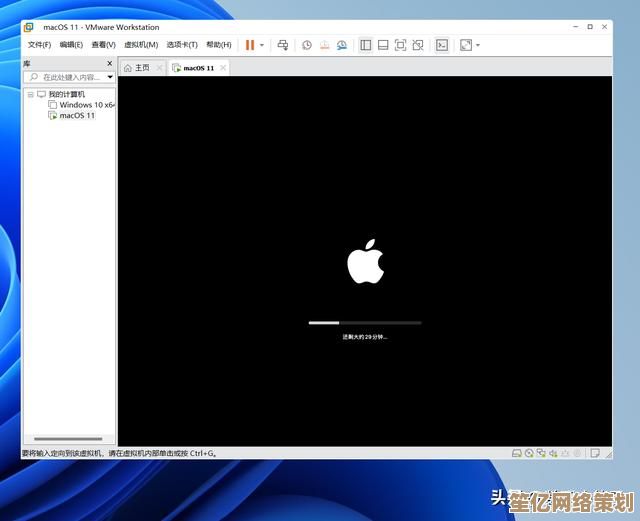Screen dimensions: 640x521
Task: Revert the VM to its previous snapshot
Action: (324, 45)
